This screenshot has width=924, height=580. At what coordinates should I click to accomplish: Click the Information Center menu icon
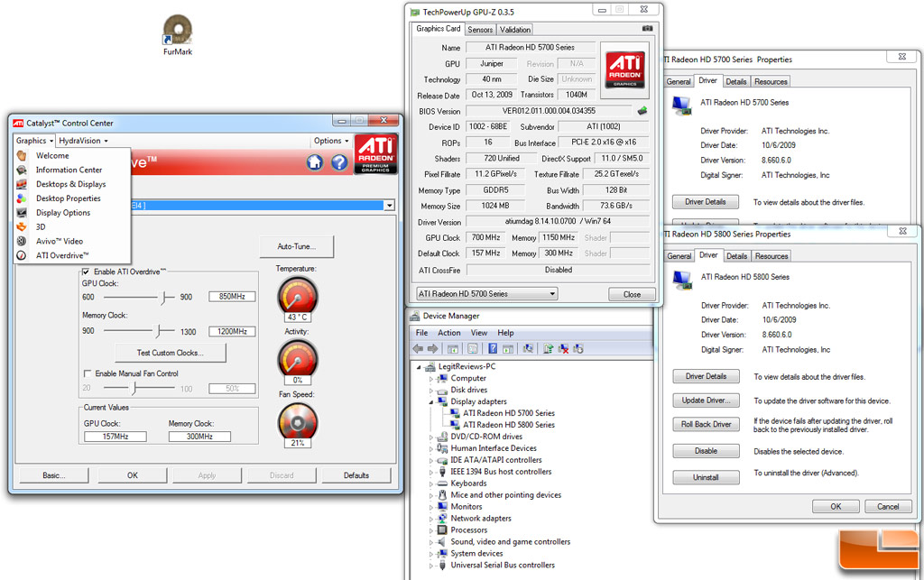(22, 170)
